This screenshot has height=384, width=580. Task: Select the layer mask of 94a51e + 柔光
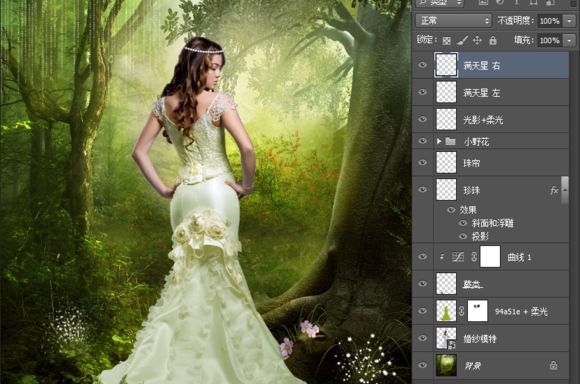478,311
